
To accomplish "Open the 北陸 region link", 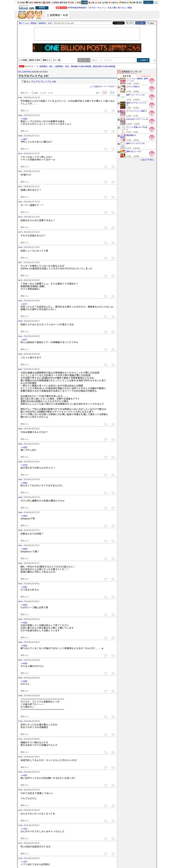I will 71,2.
